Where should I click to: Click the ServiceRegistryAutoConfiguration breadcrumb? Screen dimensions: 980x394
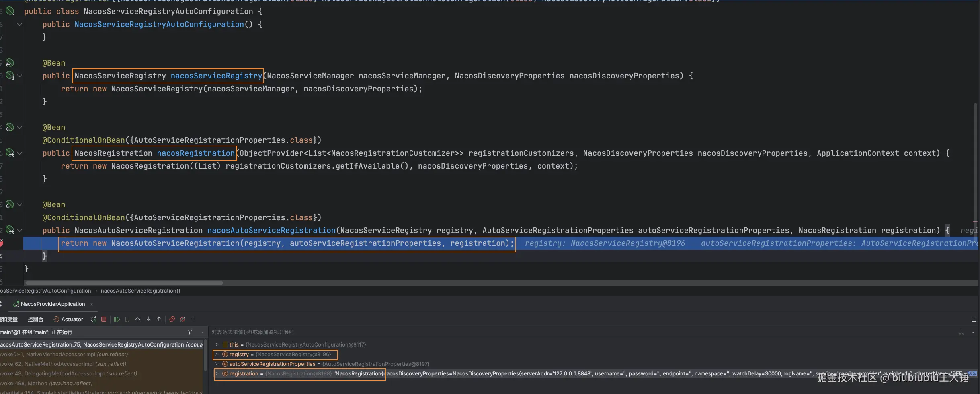[x=45, y=291]
